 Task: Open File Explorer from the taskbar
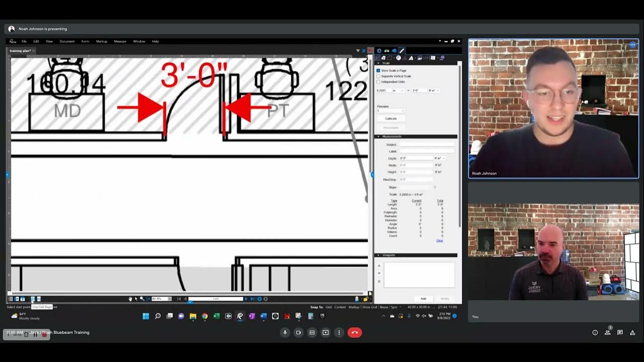click(193, 316)
